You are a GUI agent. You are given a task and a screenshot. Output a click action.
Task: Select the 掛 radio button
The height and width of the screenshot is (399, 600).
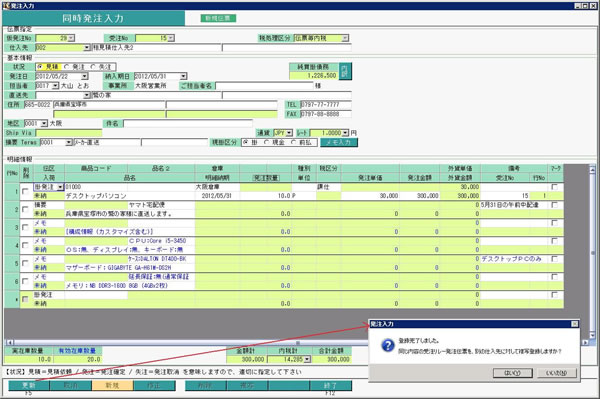click(x=245, y=142)
